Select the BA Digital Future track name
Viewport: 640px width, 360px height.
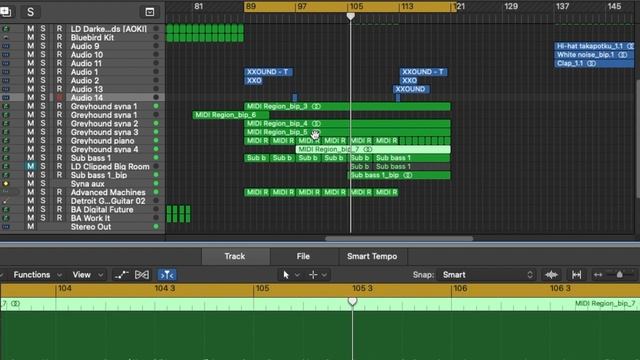(x=102, y=209)
